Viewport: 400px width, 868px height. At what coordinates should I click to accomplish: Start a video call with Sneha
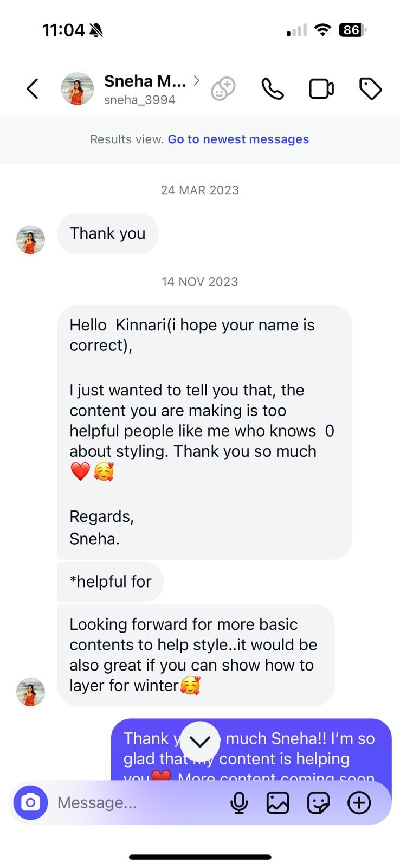[321, 89]
